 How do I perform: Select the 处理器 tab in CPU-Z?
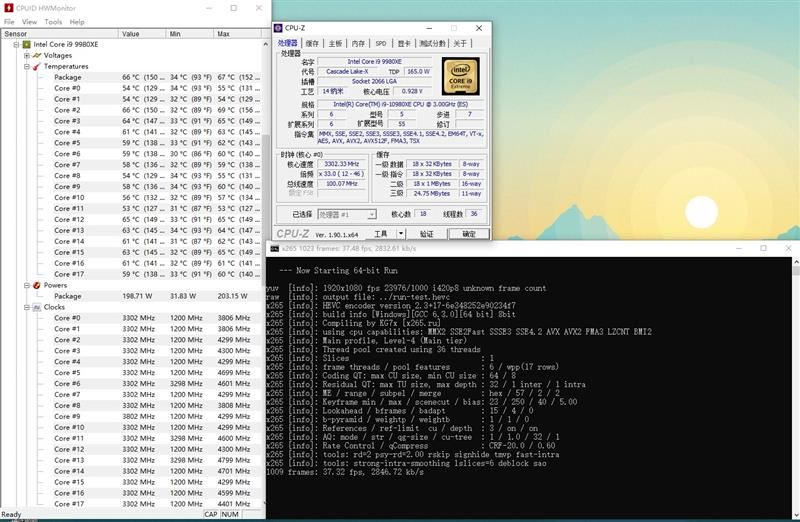287,43
